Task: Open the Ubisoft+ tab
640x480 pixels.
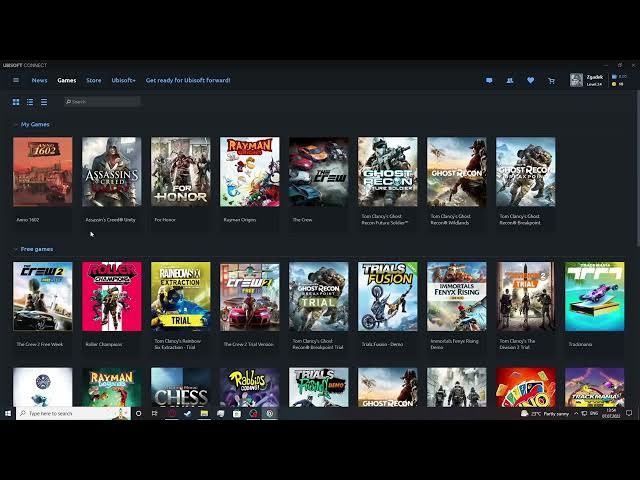Action: point(123,80)
